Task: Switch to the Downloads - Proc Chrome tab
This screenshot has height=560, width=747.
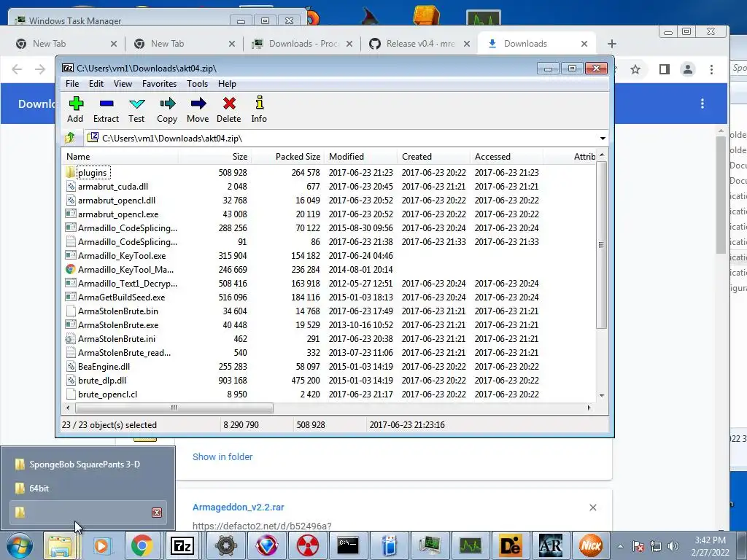Action: click(x=303, y=44)
